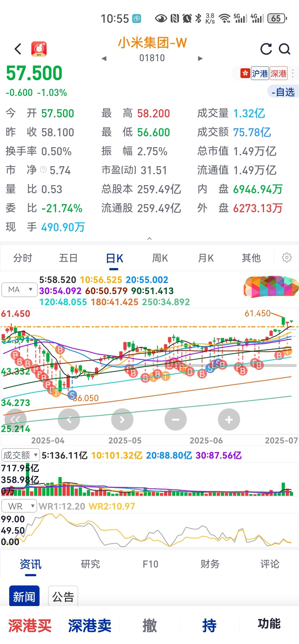Open the 研究 section tab
This screenshot has height=644, width=299.
tap(90, 564)
